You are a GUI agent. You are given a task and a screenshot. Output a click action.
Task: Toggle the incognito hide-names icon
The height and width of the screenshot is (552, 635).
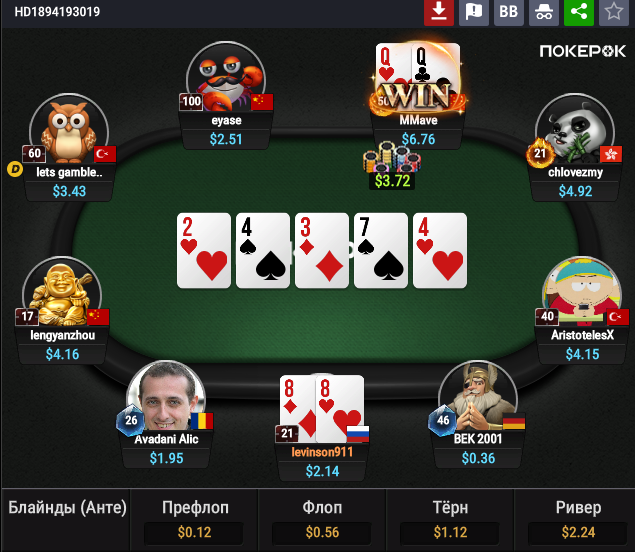click(x=543, y=11)
